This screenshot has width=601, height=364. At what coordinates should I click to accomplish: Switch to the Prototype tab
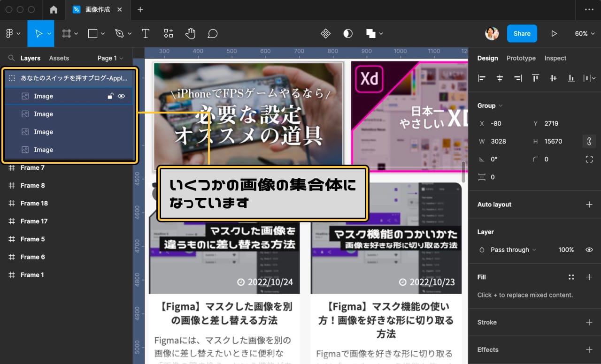coord(521,58)
